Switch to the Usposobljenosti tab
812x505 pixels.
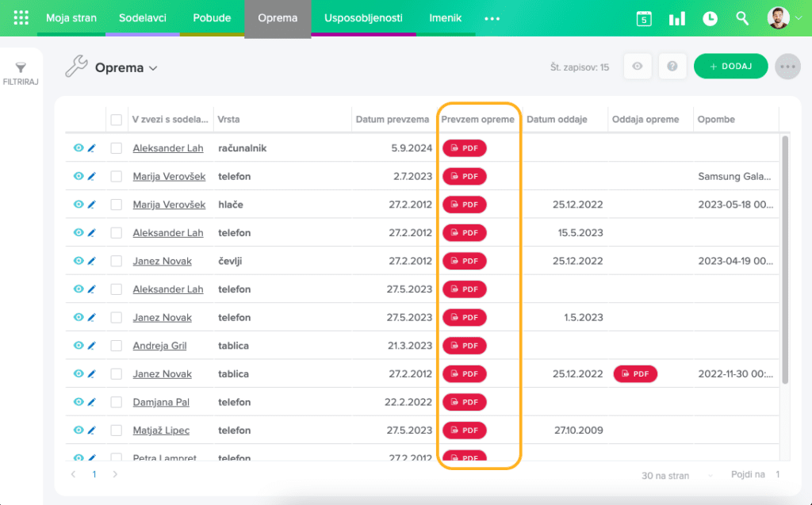click(x=363, y=18)
